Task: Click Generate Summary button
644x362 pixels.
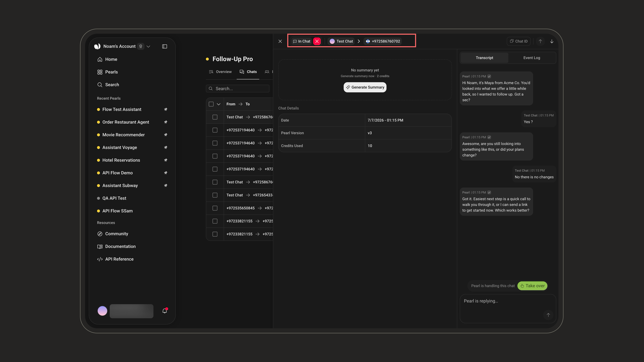Action: [x=365, y=87]
